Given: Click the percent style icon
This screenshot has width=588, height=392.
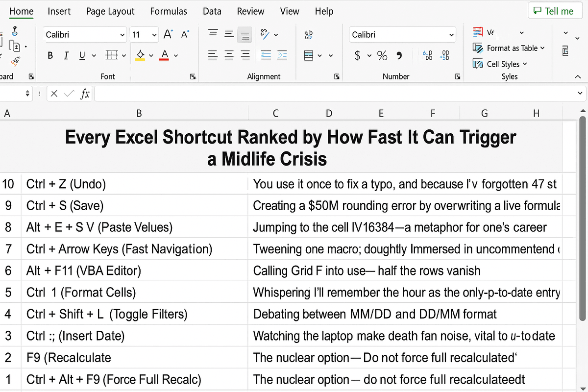Looking at the screenshot, I should 382,56.
